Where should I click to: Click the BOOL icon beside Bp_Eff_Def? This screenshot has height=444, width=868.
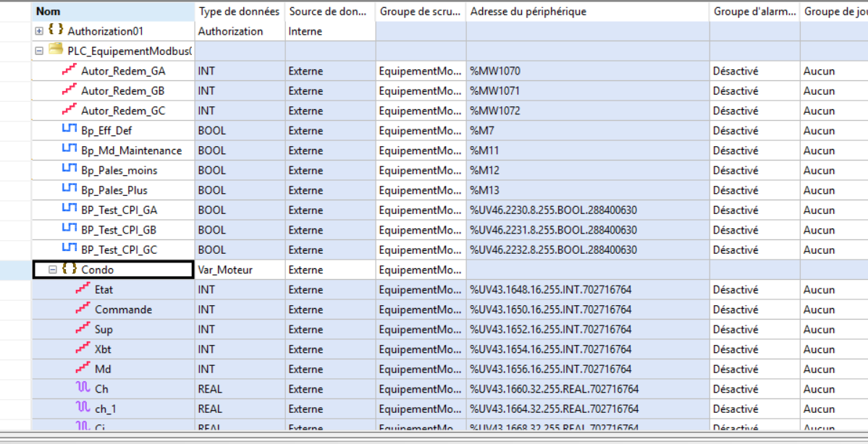pos(69,131)
